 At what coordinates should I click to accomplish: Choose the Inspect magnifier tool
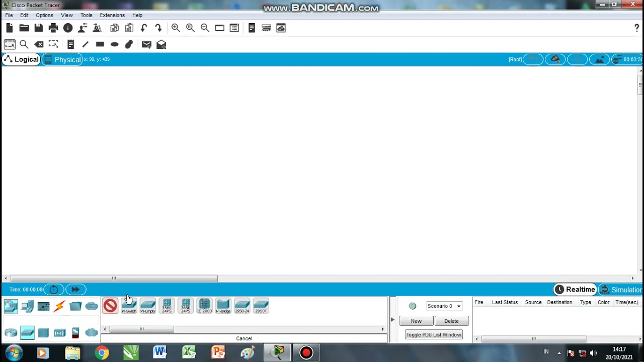24,45
